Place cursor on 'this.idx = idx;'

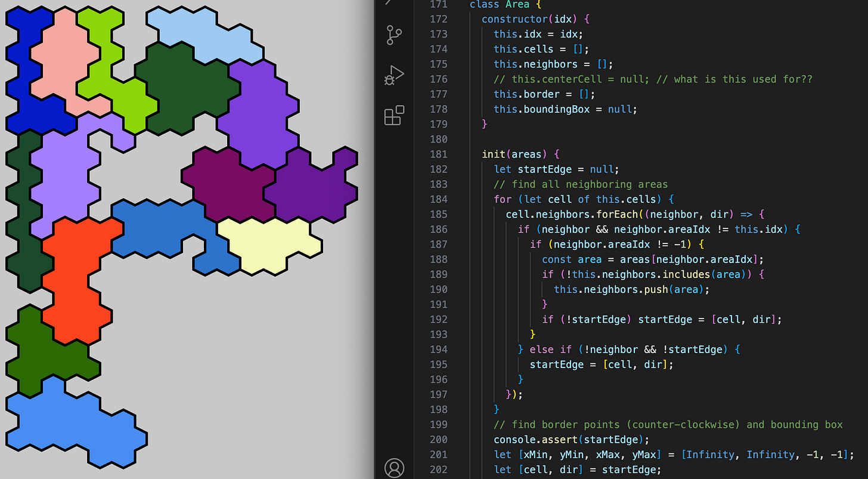[x=538, y=34]
